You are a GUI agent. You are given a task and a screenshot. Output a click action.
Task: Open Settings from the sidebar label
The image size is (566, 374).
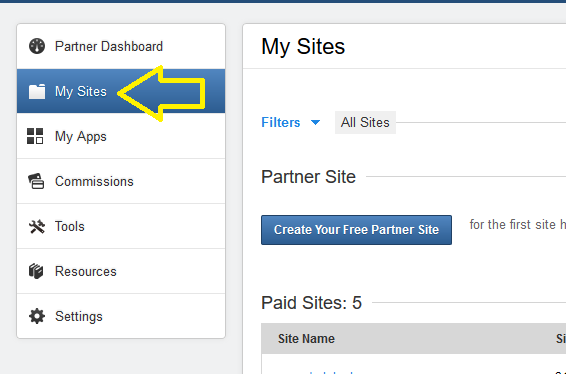(79, 316)
